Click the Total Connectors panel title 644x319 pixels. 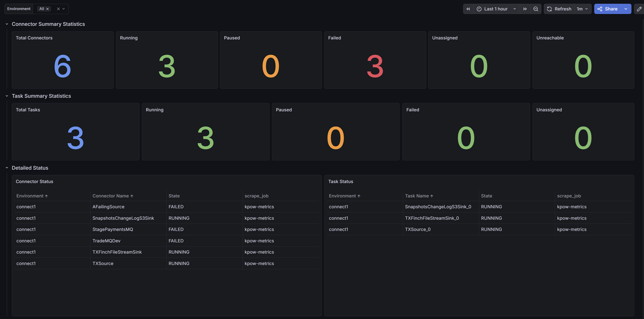click(x=34, y=38)
